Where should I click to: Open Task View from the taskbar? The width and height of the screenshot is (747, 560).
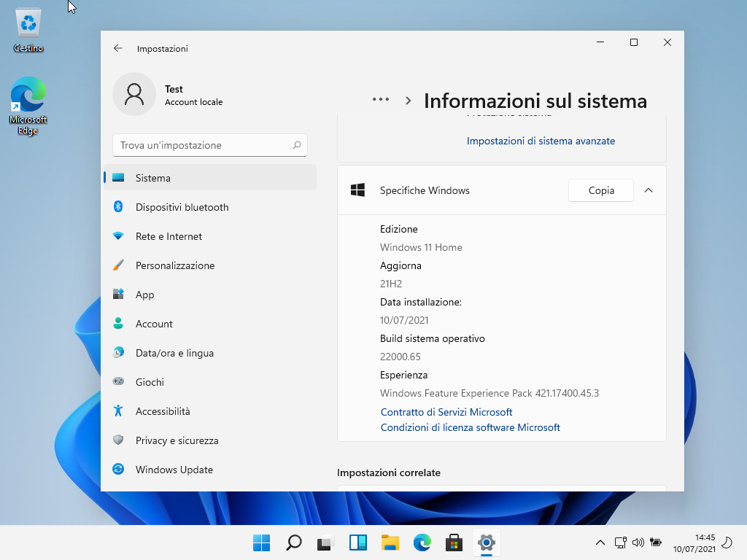click(x=325, y=542)
